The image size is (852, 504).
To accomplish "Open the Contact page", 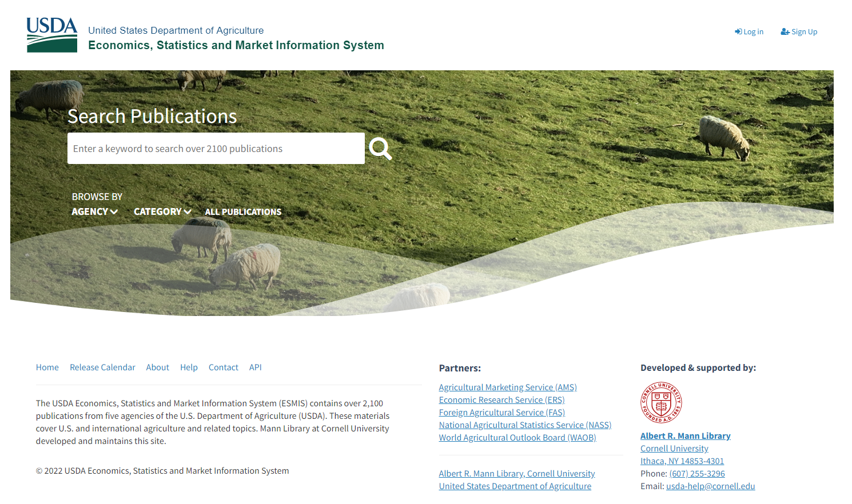I will coord(224,367).
